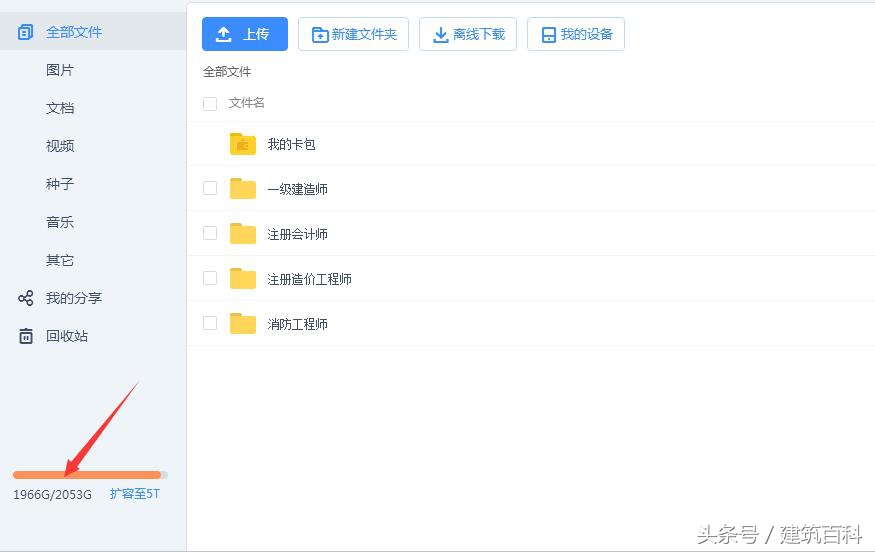Click the folder icon for 注册会计师

click(243, 234)
